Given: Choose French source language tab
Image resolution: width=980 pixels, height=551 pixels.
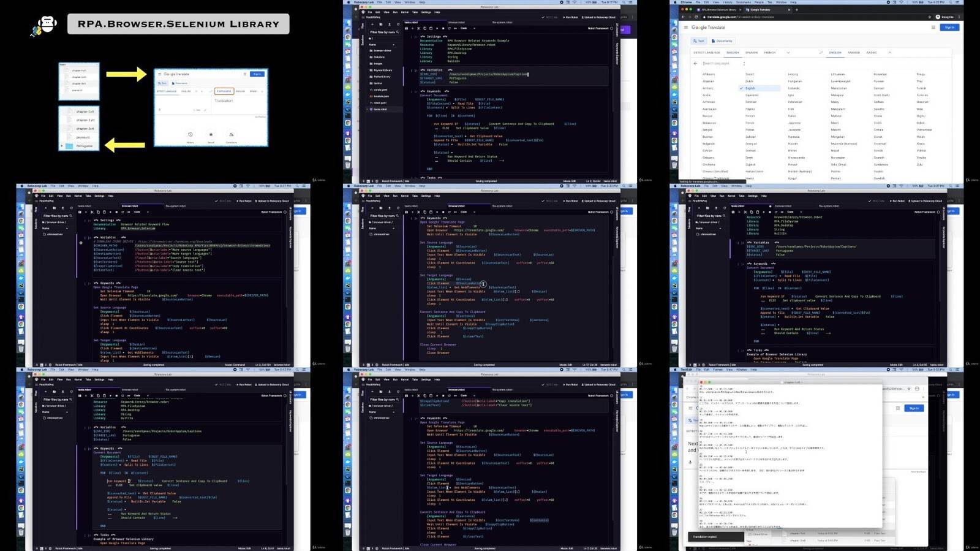Looking at the screenshot, I should (770, 53).
